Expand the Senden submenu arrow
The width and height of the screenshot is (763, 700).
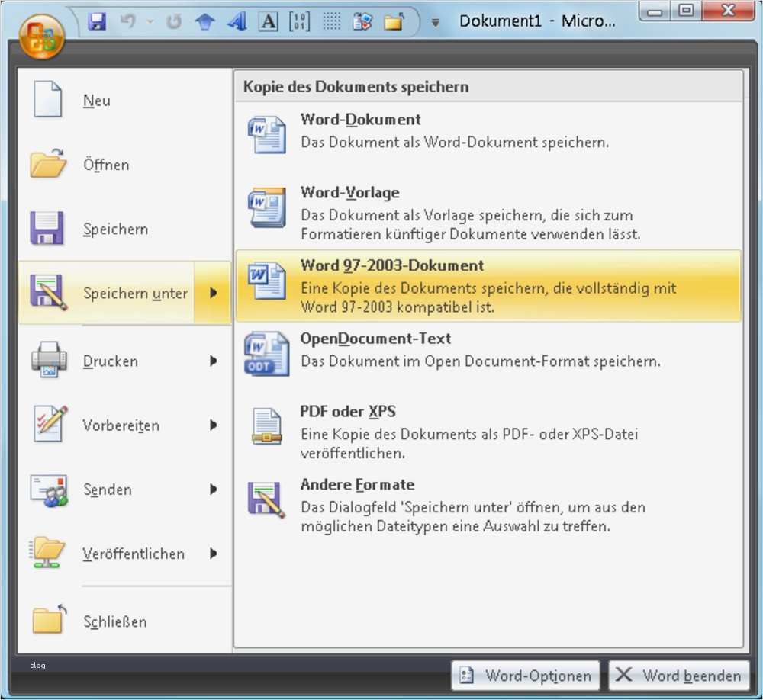tap(214, 490)
